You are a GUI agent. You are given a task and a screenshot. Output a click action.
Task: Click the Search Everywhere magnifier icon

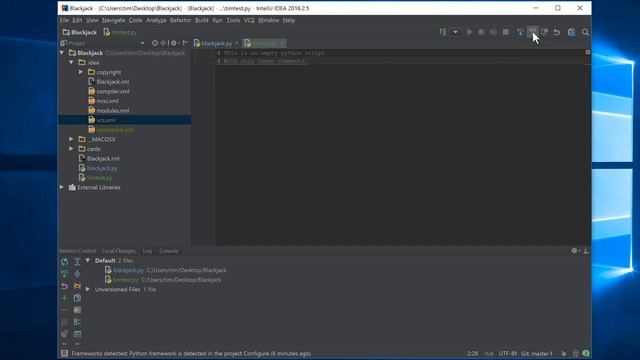pos(585,32)
